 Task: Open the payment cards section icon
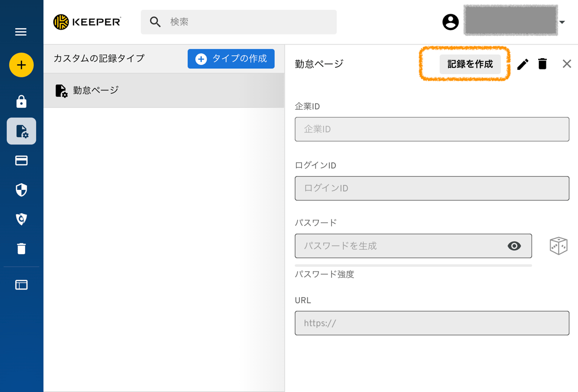21,161
